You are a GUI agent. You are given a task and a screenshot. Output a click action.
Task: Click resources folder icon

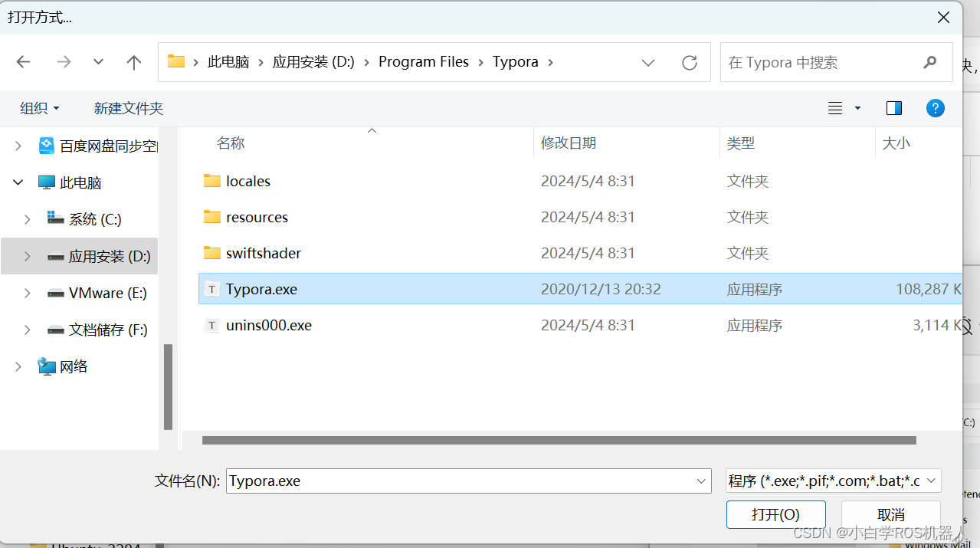pyautogui.click(x=212, y=217)
